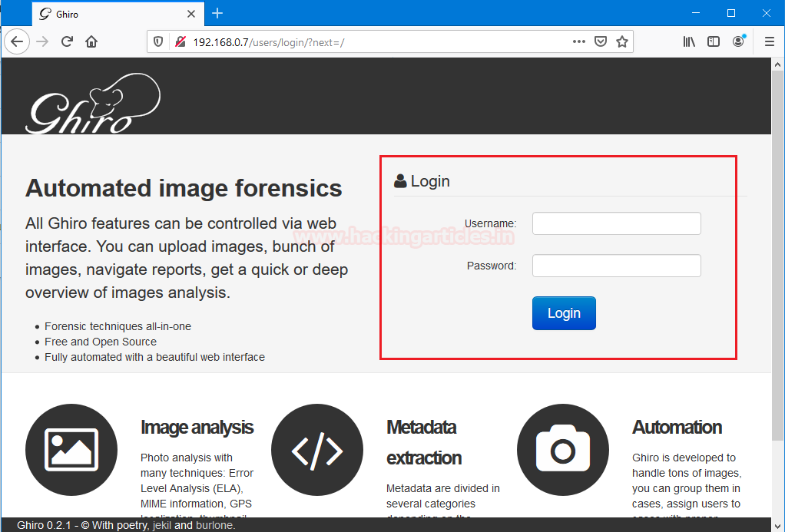Close the browser window
The height and width of the screenshot is (532, 785).
(x=766, y=13)
